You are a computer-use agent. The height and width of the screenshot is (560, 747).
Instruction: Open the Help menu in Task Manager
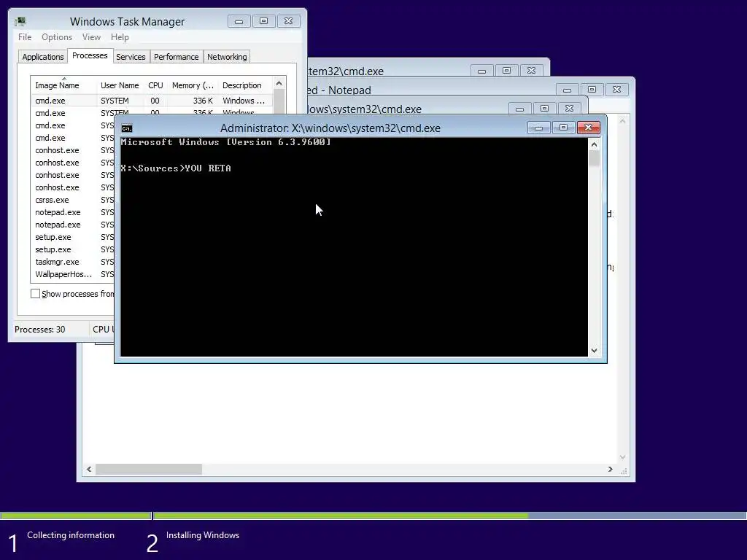120,37
